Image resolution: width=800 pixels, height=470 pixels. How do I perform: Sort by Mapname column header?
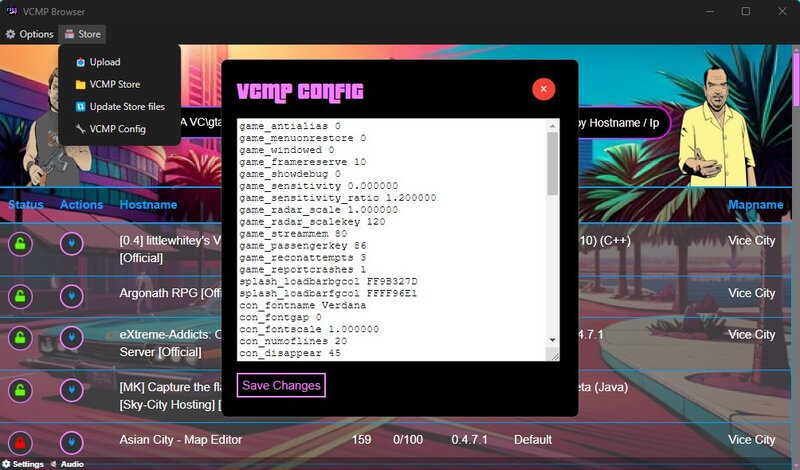click(755, 205)
